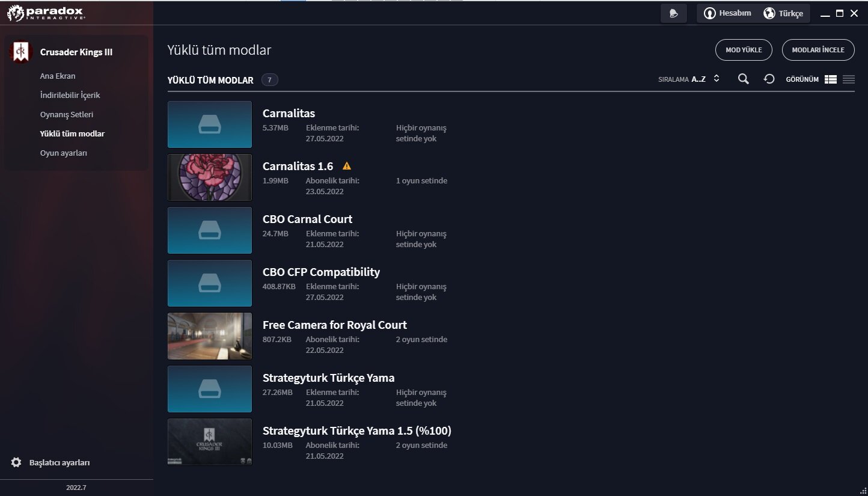Select the Carnalitas mod thumbnail
Screen dimensions: 868x496
pos(210,124)
